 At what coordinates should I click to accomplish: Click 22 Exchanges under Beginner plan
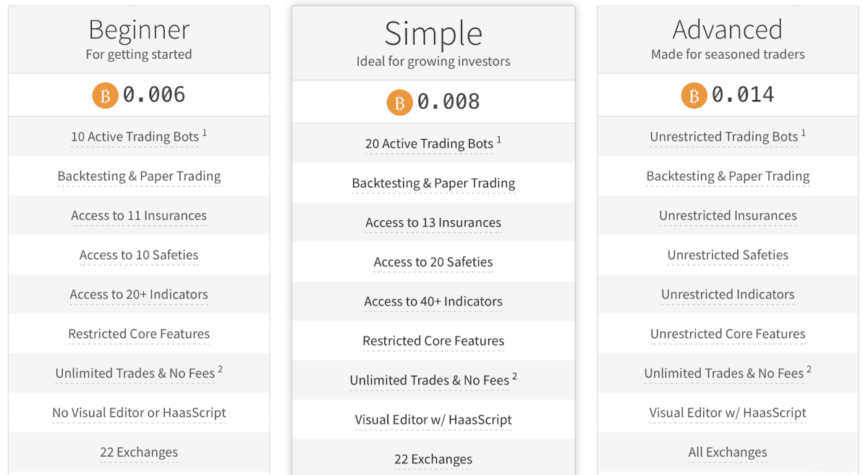click(x=139, y=453)
